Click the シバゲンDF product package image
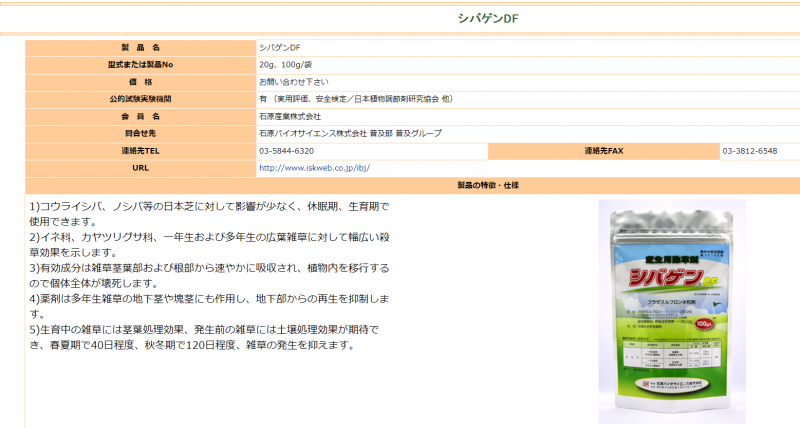Screen dimensions: 800x428 (672, 311)
